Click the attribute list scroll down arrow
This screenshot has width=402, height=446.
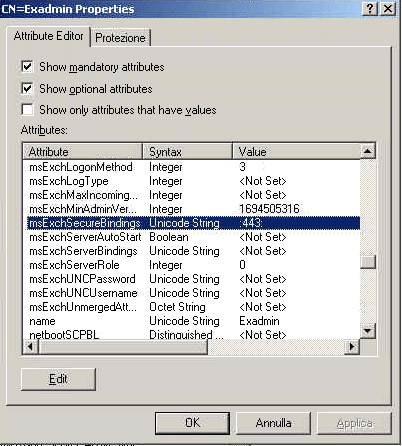pos(368,331)
